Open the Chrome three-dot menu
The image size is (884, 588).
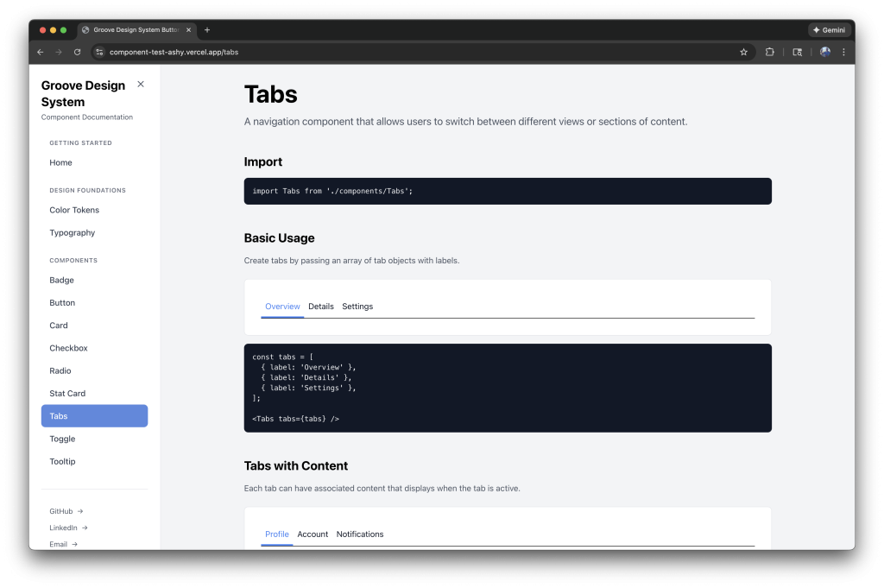coord(843,52)
